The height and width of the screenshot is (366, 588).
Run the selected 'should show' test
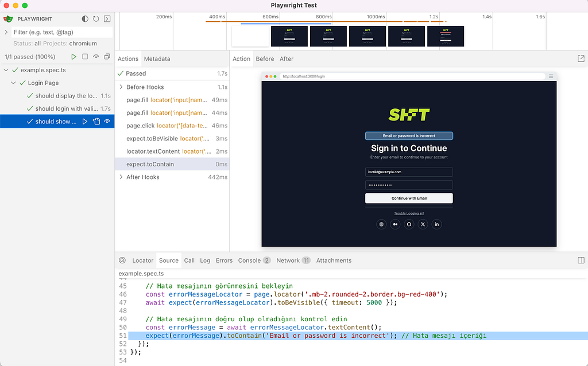[x=85, y=122]
